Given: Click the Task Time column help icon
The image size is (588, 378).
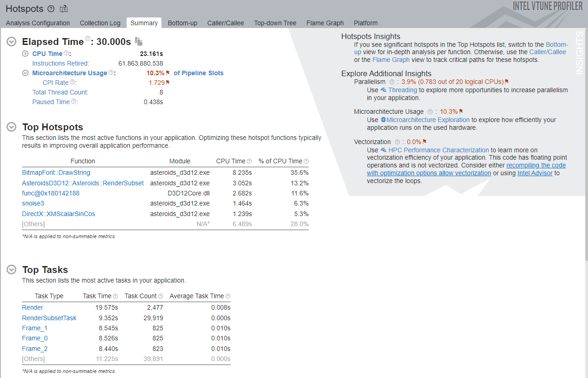Looking at the screenshot, I should (115, 296).
